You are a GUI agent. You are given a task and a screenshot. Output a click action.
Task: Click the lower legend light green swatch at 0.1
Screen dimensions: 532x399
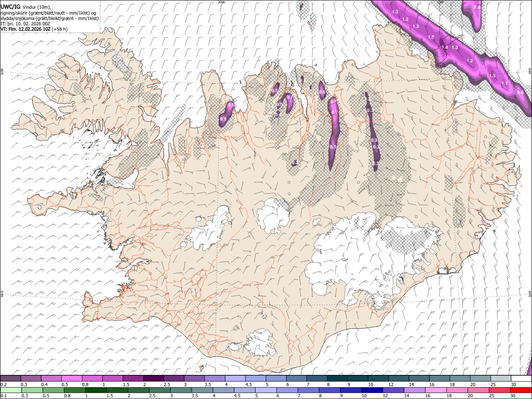click(x=10, y=390)
